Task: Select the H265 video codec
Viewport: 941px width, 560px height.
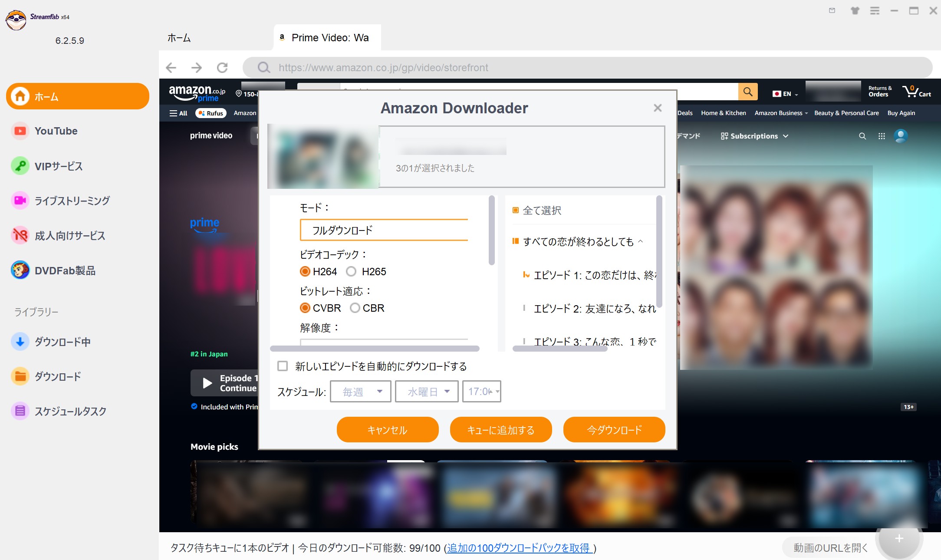Action: pos(351,271)
